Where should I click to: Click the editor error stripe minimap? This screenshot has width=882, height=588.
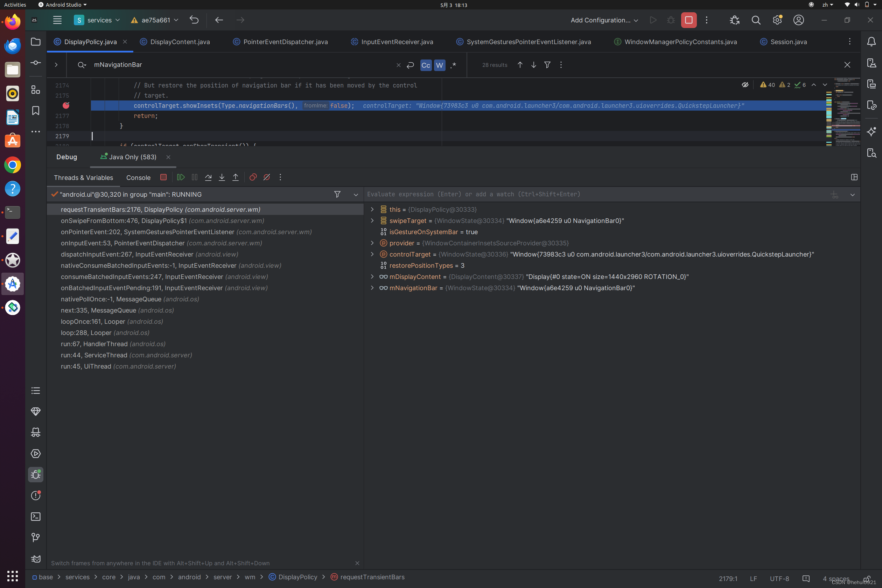(846, 112)
